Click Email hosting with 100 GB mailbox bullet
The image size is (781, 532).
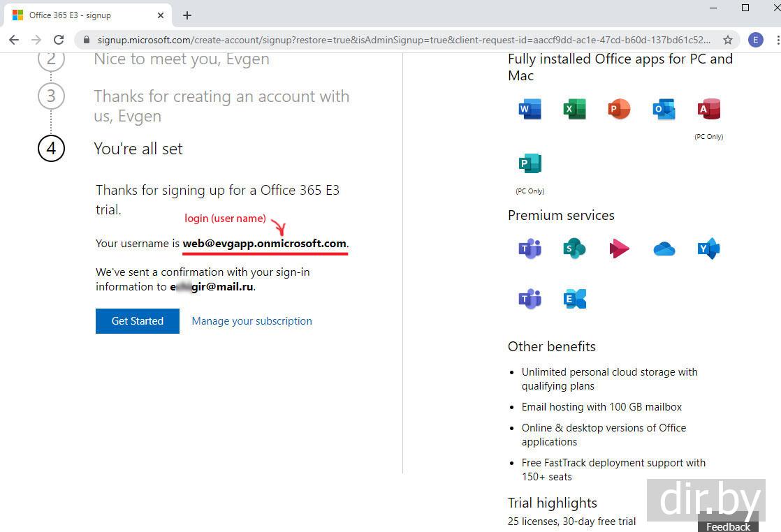(601, 407)
